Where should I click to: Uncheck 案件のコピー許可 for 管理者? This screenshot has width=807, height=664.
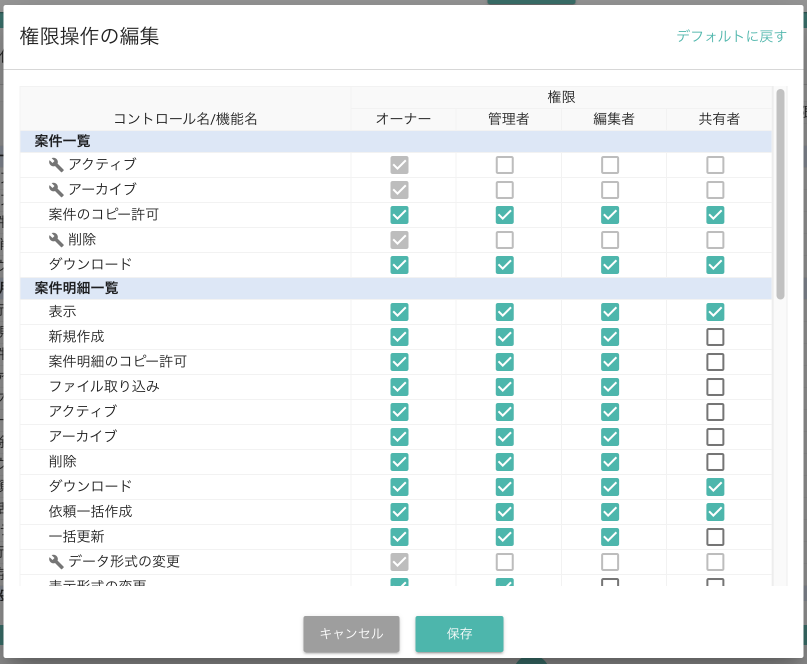504,215
